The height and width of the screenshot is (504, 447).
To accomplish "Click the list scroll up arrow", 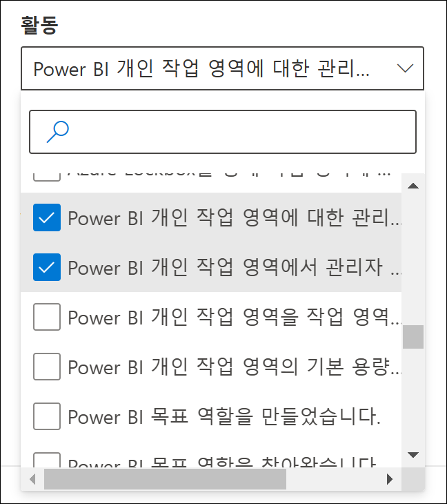I will (413, 186).
